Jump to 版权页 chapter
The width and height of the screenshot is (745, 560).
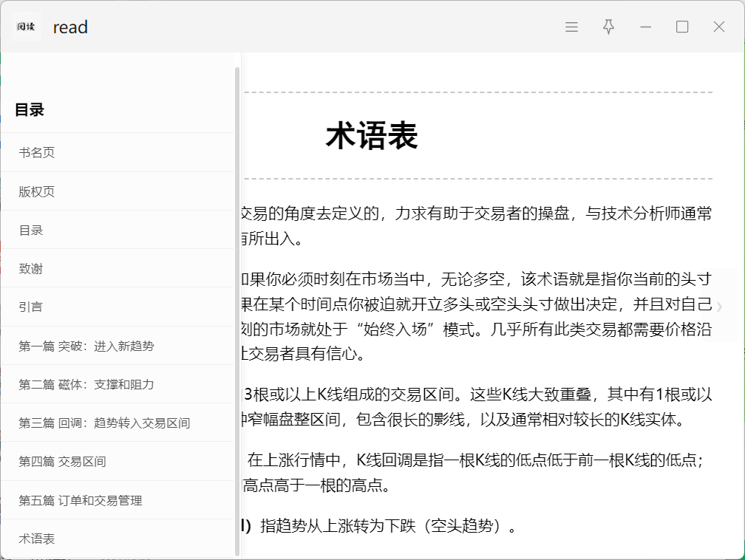37,192
